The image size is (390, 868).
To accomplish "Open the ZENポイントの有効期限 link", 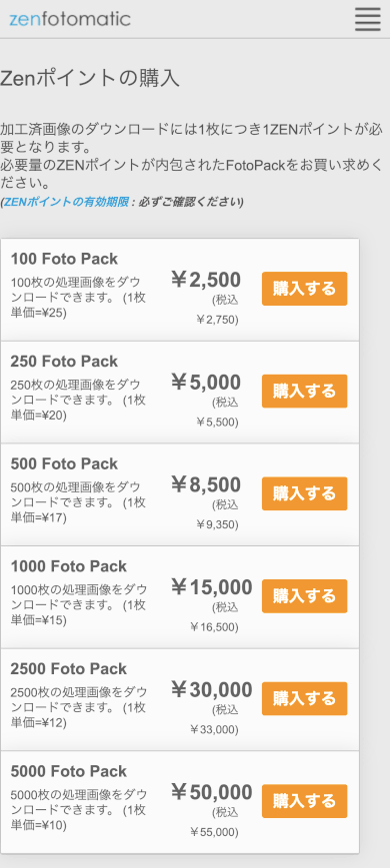I will (66, 202).
